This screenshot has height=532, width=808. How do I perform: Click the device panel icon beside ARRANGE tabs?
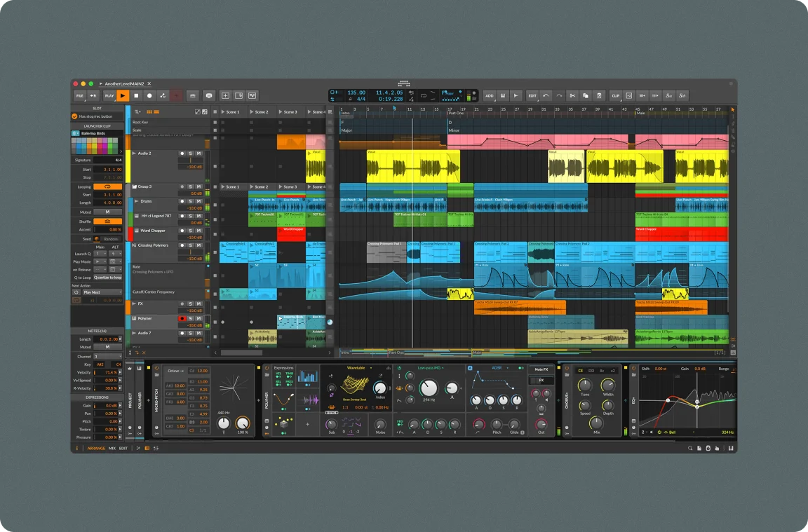coord(147,448)
